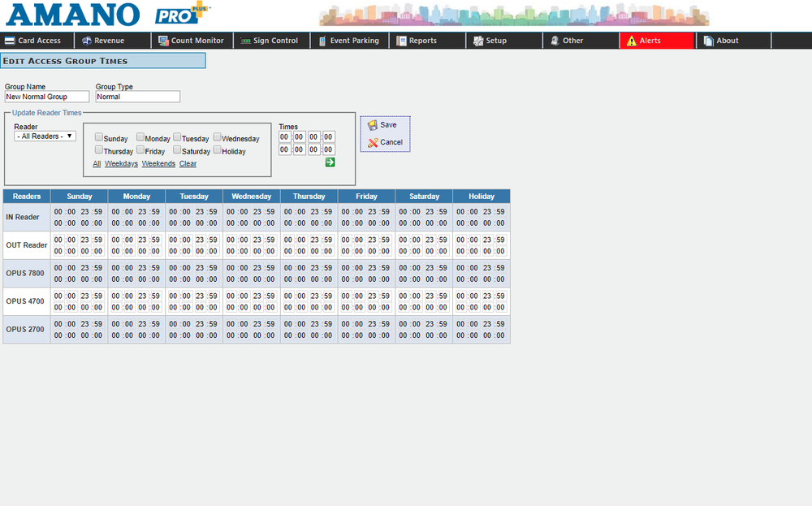
Task: Select the Weekdays link
Action: point(121,164)
